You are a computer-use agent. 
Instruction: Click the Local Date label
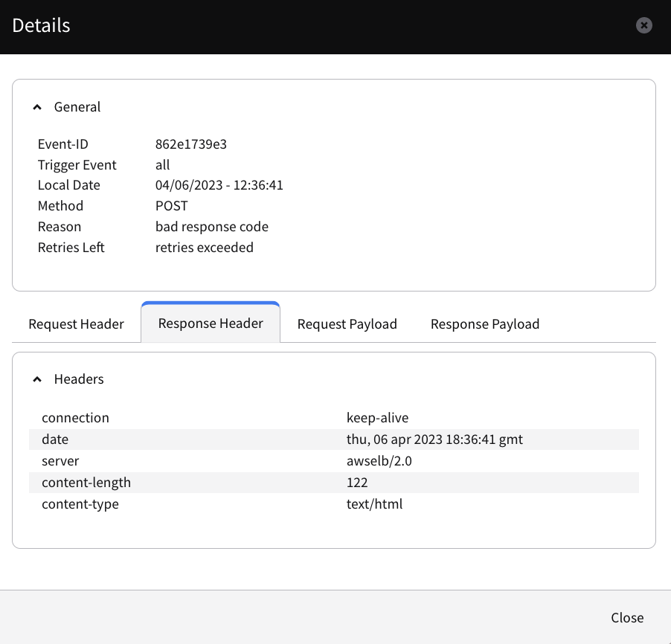click(x=69, y=185)
